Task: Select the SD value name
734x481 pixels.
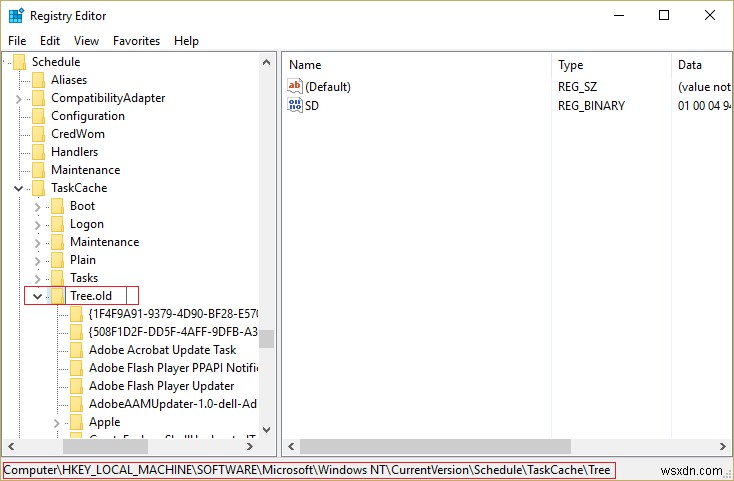Action: click(312, 106)
